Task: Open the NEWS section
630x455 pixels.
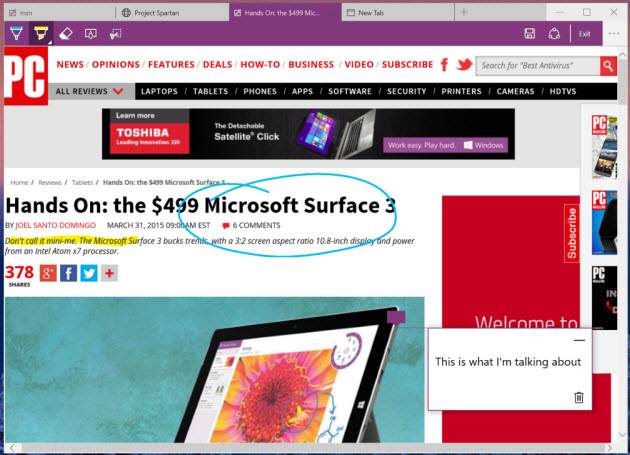Action: [70, 64]
